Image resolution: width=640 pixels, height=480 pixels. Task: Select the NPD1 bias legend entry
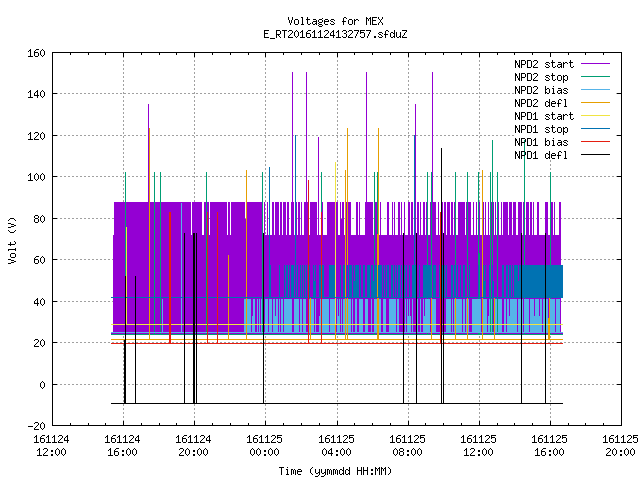562,142
